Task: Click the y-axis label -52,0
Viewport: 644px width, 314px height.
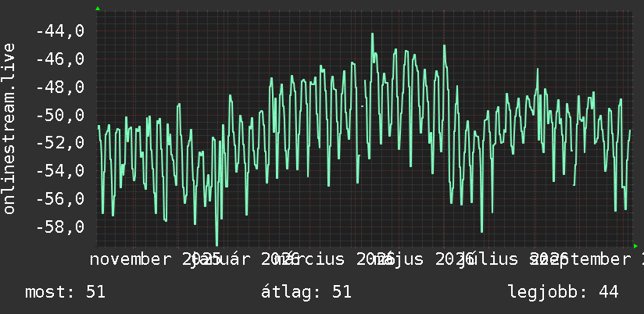Action: click(60, 143)
